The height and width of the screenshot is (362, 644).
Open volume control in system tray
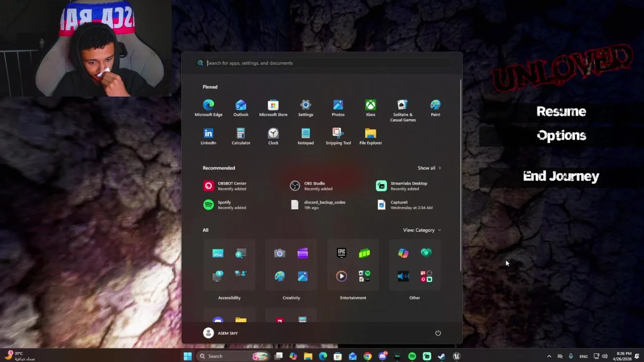tap(605, 356)
